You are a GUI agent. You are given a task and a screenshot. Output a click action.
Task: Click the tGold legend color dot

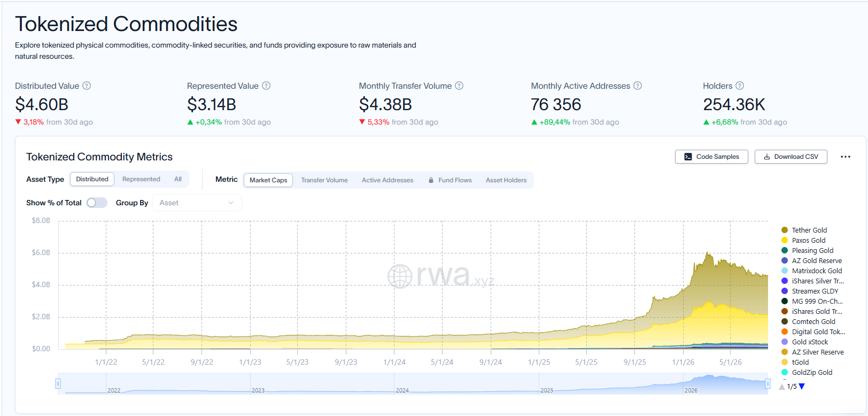(785, 362)
